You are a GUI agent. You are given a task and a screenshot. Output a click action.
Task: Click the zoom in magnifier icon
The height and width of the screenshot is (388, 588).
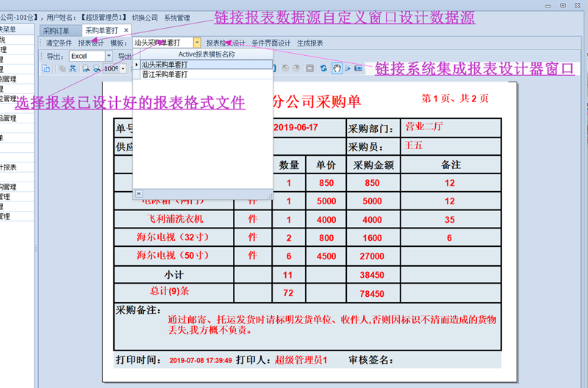(x=86, y=68)
